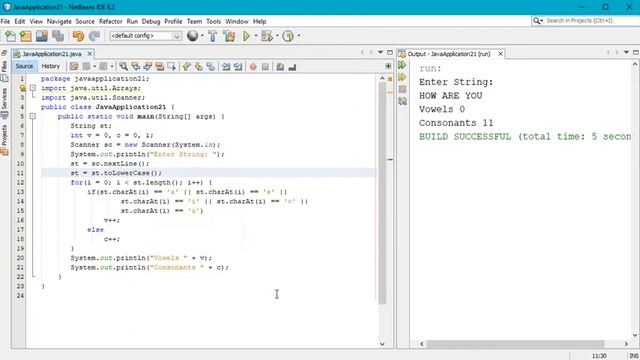The image size is (640, 360).
Task: Click the Shift Line Left icon
Action: pyautogui.click(x=226, y=67)
